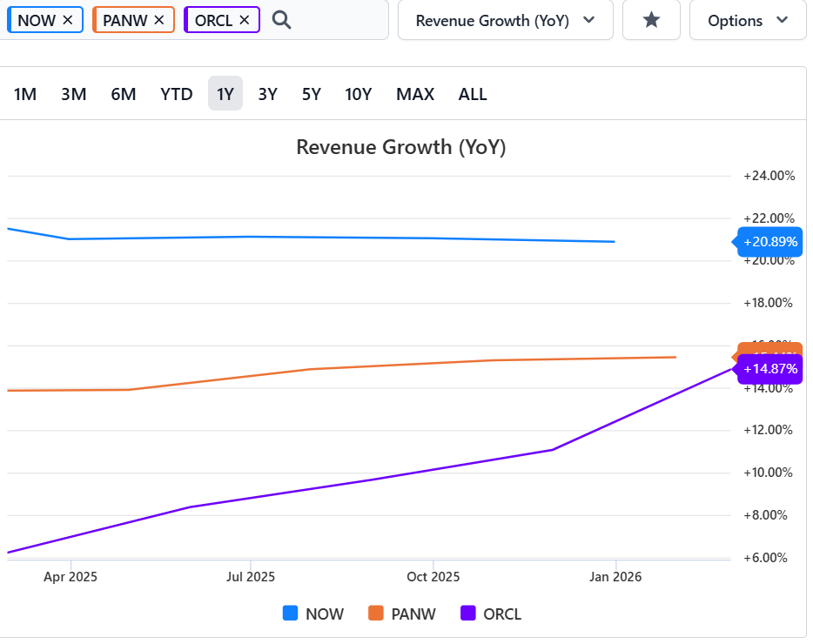
Task: Select the YTD time range
Action: click(177, 94)
